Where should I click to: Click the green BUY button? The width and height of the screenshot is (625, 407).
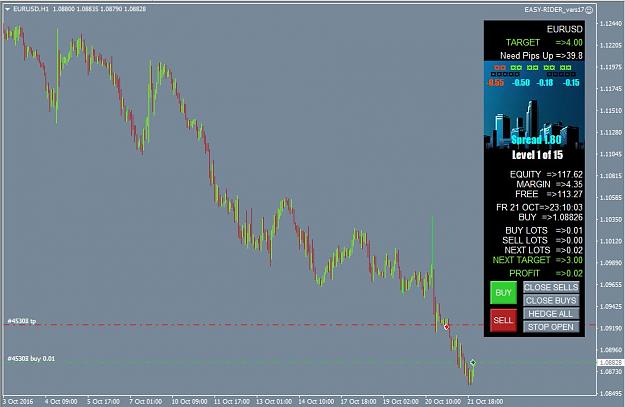503,293
